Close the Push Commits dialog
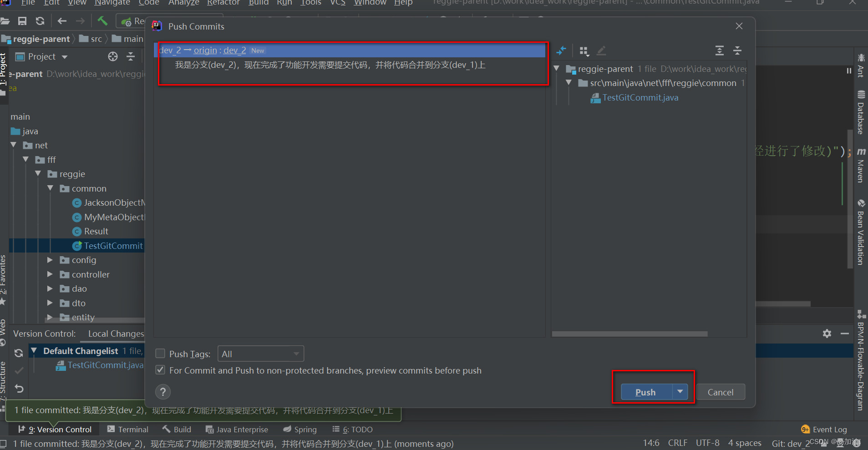This screenshot has height=450, width=868. (739, 26)
